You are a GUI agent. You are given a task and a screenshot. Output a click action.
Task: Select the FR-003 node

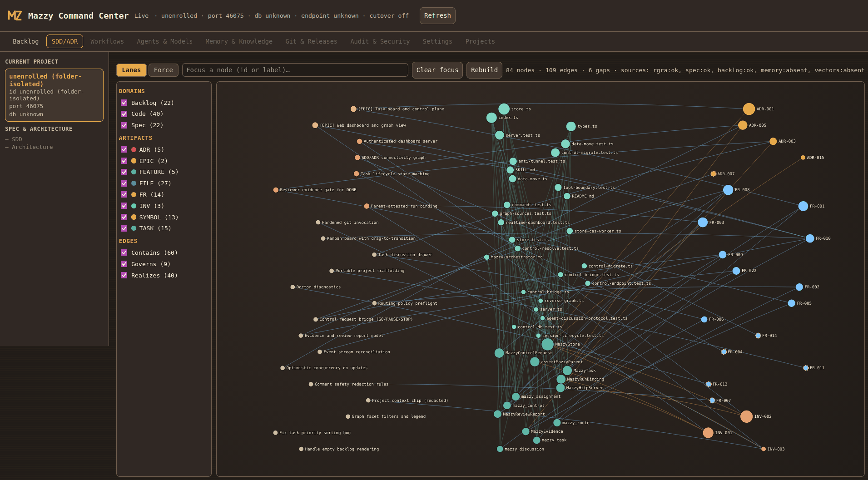[703, 223]
